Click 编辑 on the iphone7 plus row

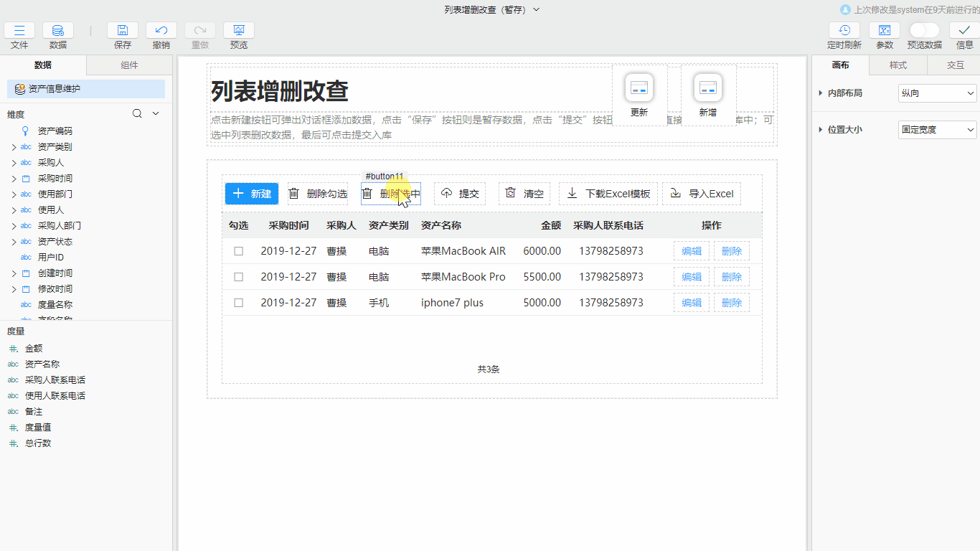point(691,302)
